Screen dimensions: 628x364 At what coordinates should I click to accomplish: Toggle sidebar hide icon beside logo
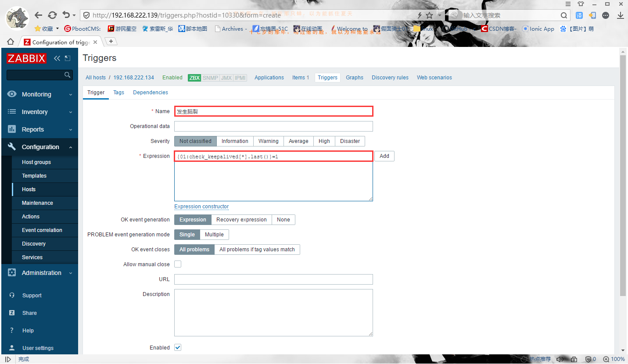(68, 58)
